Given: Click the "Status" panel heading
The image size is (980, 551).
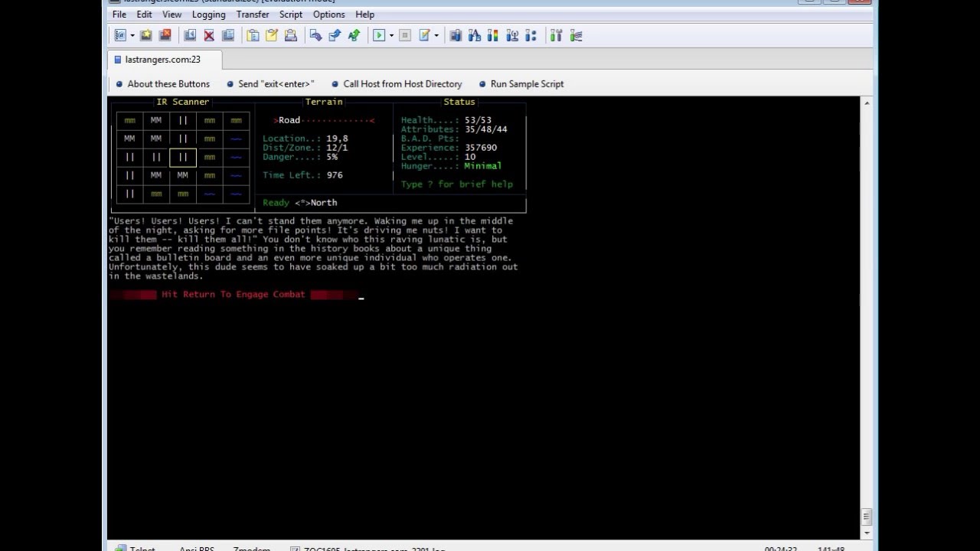Looking at the screenshot, I should click(459, 102).
